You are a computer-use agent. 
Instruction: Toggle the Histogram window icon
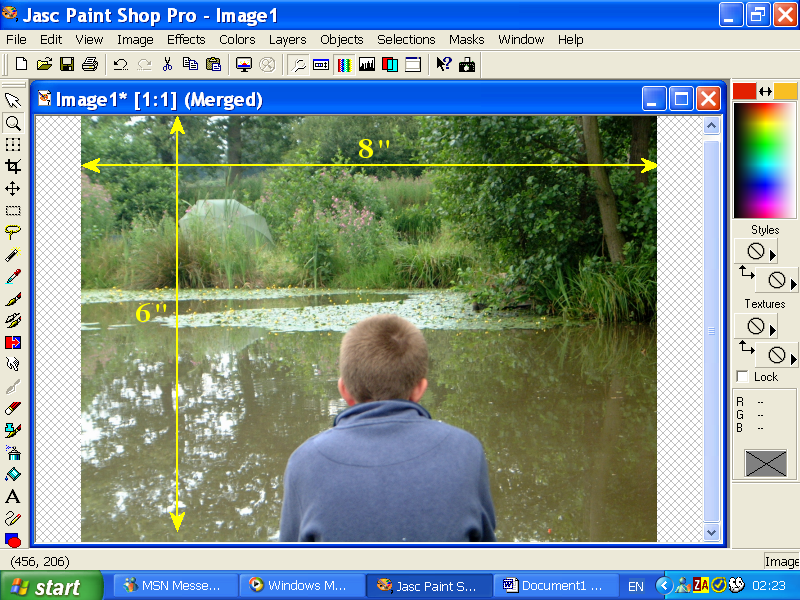(x=367, y=64)
